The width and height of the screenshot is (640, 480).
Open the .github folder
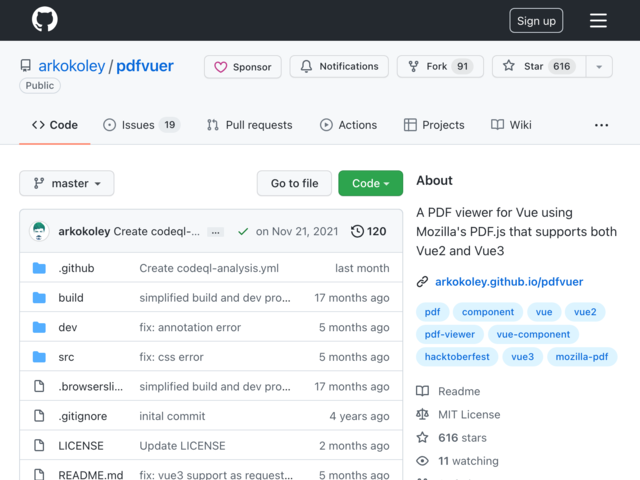(76, 268)
